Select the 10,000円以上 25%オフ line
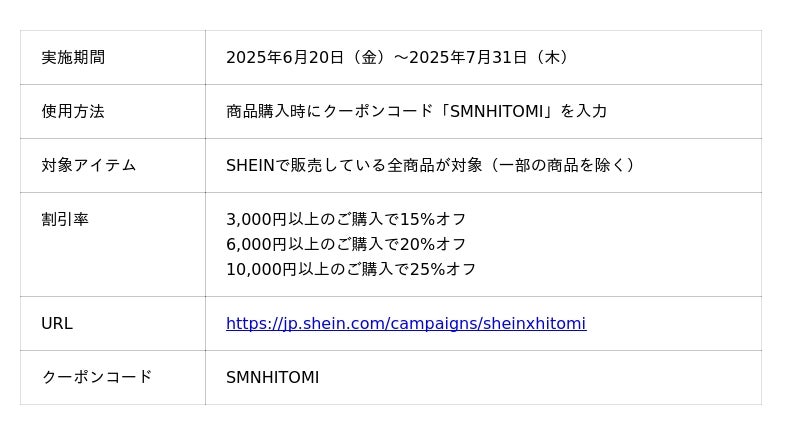Screen dimensions: 800x435 pyautogui.click(x=351, y=270)
